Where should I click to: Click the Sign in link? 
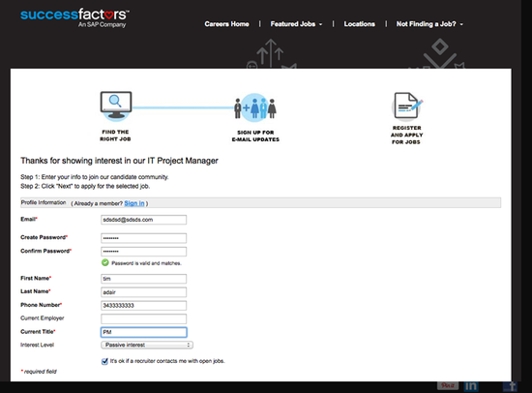click(134, 203)
